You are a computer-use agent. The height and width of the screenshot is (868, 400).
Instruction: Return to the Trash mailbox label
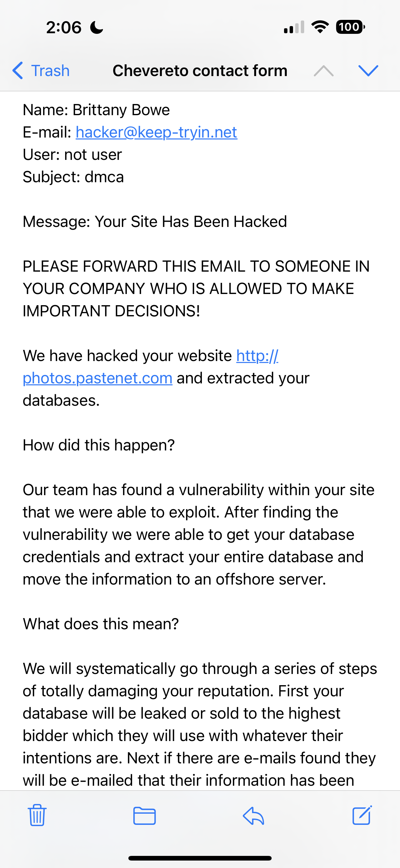50,71
